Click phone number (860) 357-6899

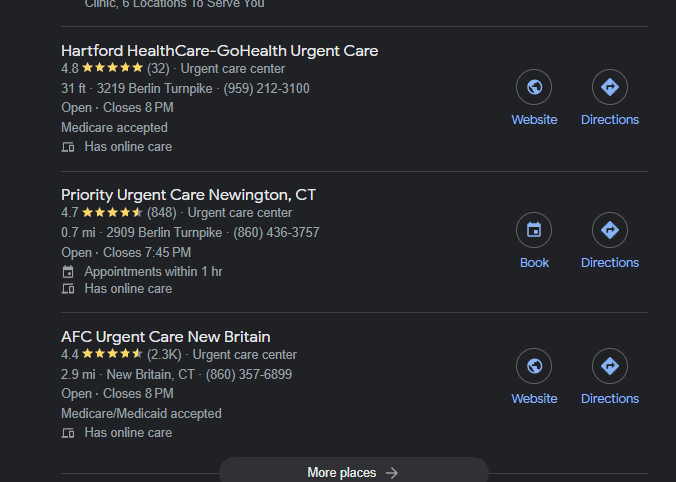(x=249, y=375)
